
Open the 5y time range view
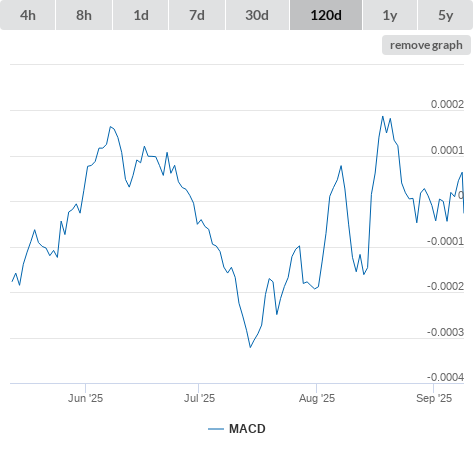pyautogui.click(x=445, y=15)
